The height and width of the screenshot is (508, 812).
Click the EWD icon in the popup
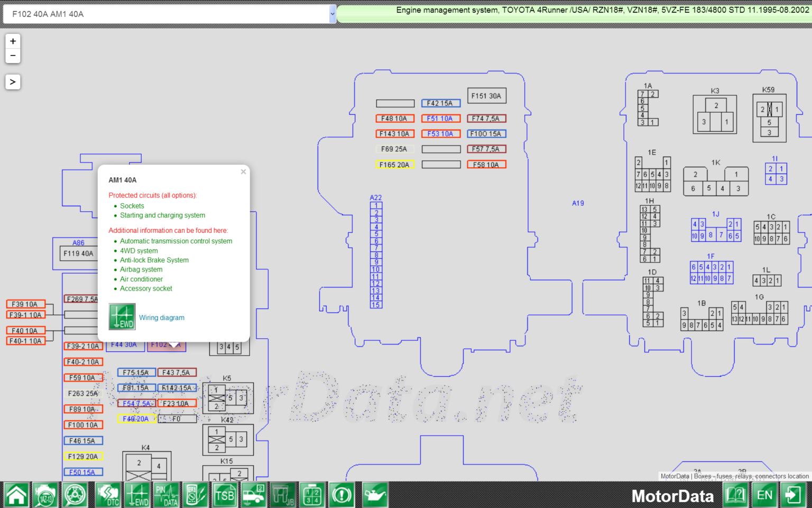pyautogui.click(x=122, y=316)
